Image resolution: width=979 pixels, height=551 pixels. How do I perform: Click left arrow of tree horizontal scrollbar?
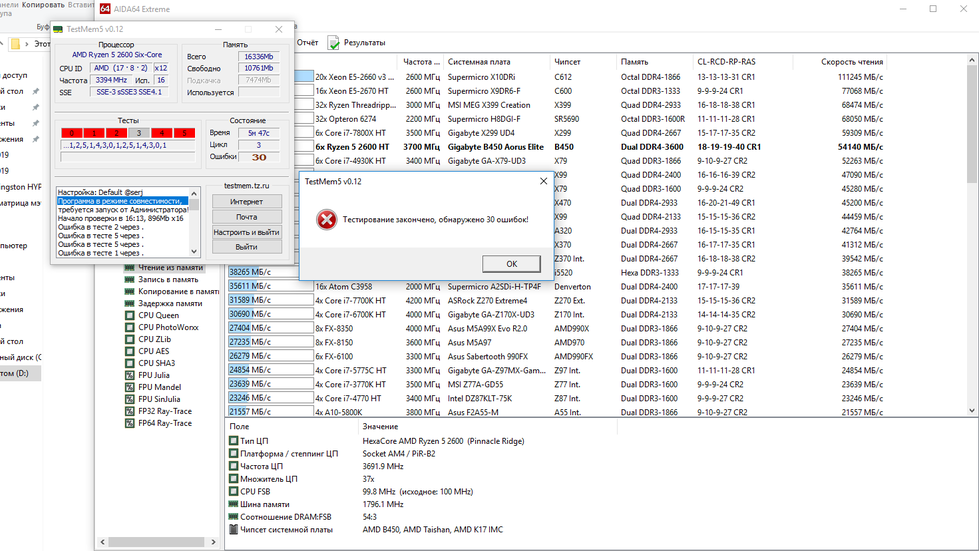point(103,542)
